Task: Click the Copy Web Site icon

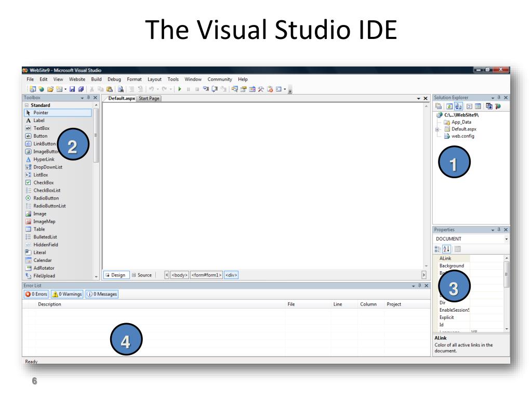Action: click(x=489, y=106)
